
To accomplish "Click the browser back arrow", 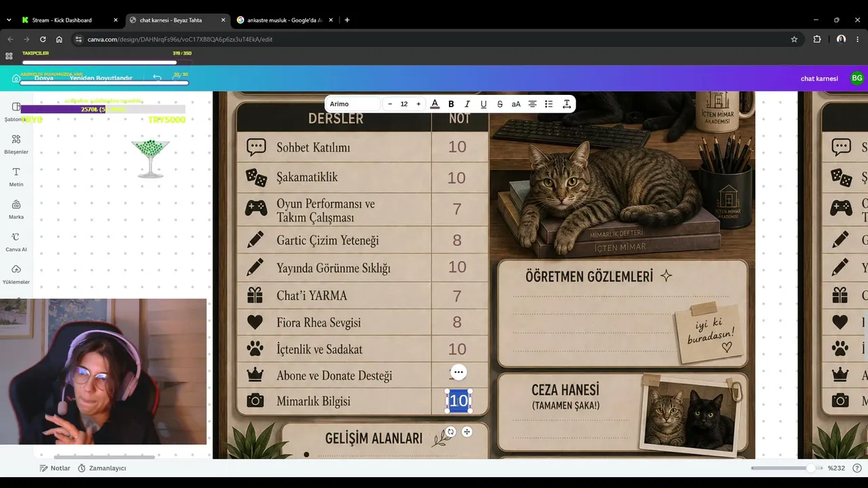I will [x=10, y=39].
